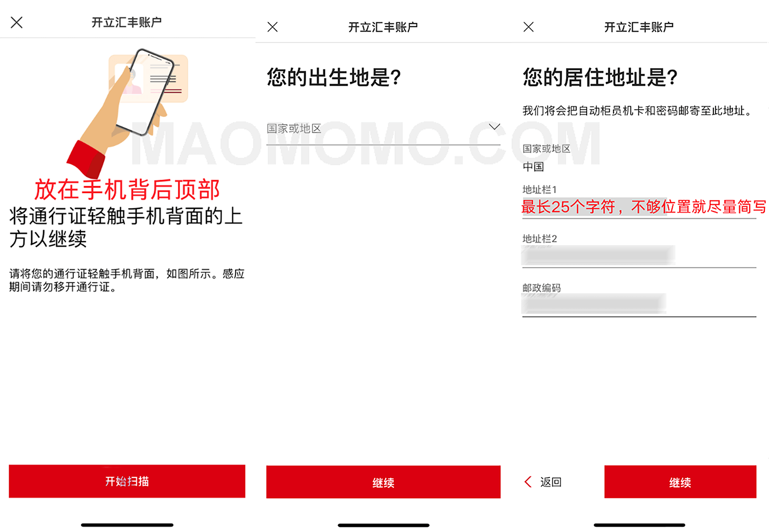
Task: Tap home indicator bar on address screen
Action: click(x=639, y=525)
